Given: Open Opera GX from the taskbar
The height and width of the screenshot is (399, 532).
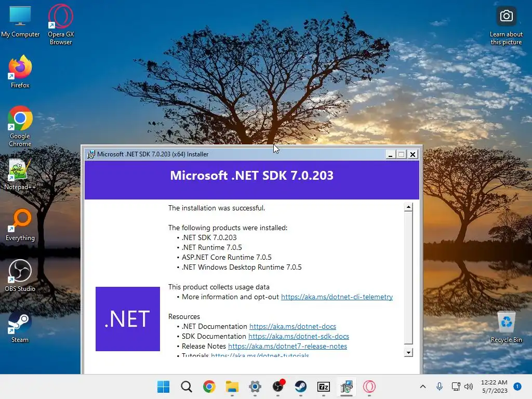Looking at the screenshot, I should pyautogui.click(x=369, y=387).
